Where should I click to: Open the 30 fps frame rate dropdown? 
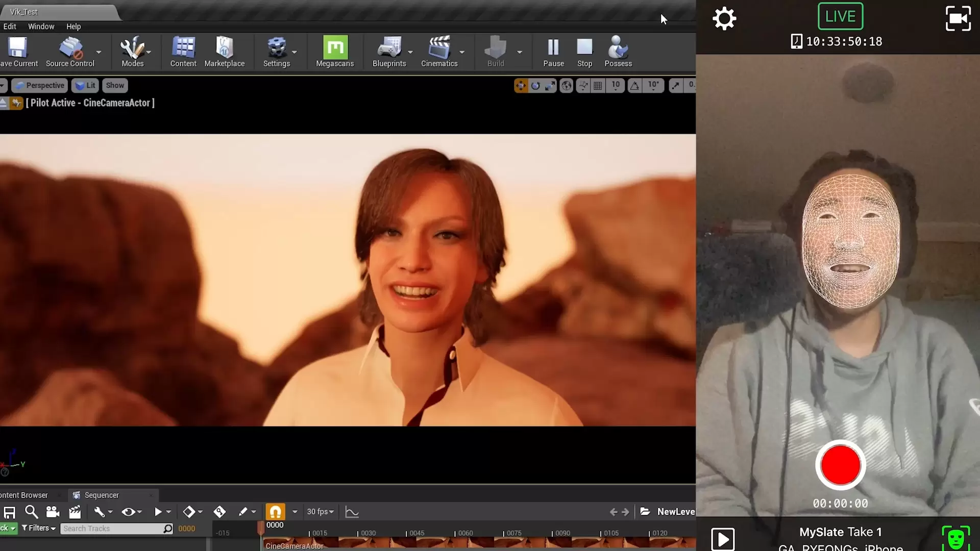(320, 512)
